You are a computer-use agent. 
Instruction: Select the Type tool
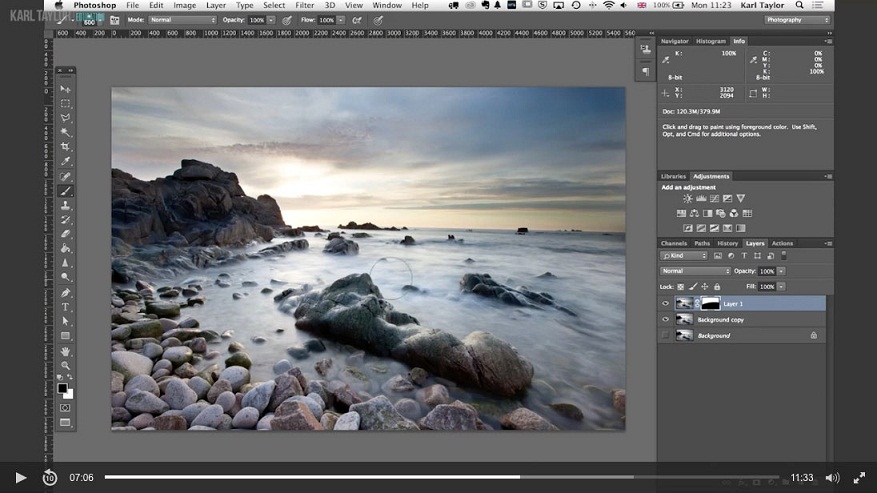[x=66, y=307]
